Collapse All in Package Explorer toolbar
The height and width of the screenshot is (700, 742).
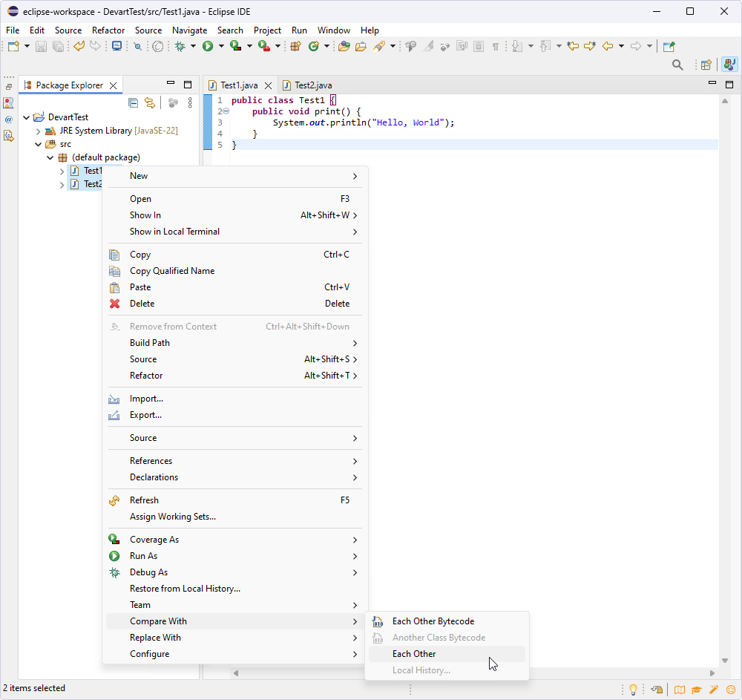134,102
